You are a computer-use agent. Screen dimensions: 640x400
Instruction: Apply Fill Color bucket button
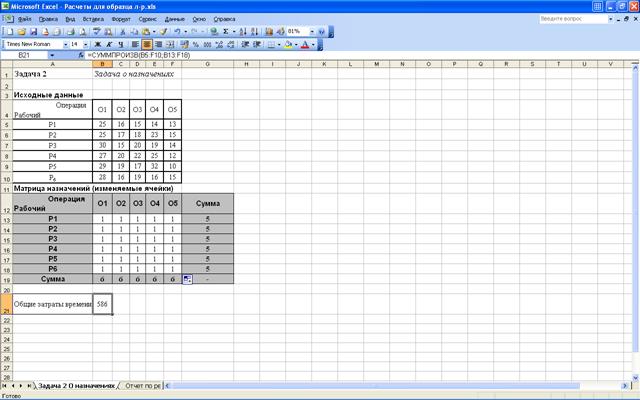pos(288,44)
